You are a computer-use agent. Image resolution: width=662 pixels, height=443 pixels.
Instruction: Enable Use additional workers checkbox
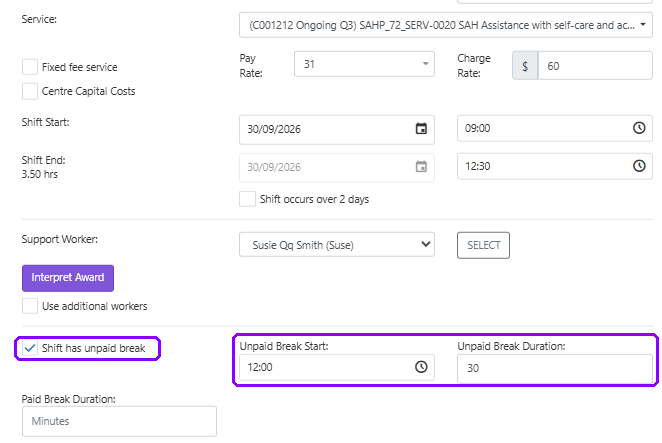30,306
